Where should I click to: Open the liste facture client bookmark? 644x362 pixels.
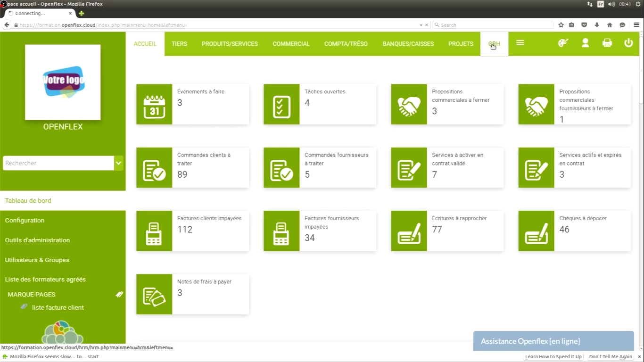[58, 307]
